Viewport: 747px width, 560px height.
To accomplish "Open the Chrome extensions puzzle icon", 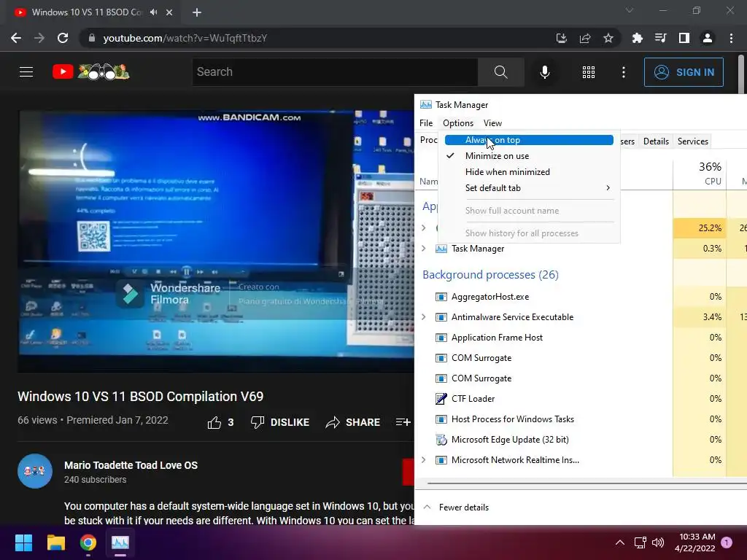I will (637, 38).
